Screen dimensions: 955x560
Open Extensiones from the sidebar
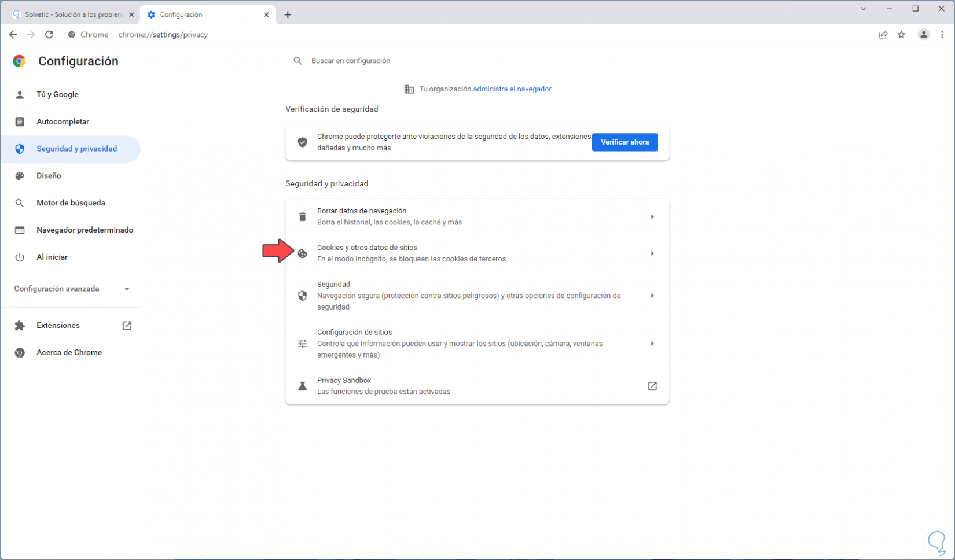(x=71, y=326)
